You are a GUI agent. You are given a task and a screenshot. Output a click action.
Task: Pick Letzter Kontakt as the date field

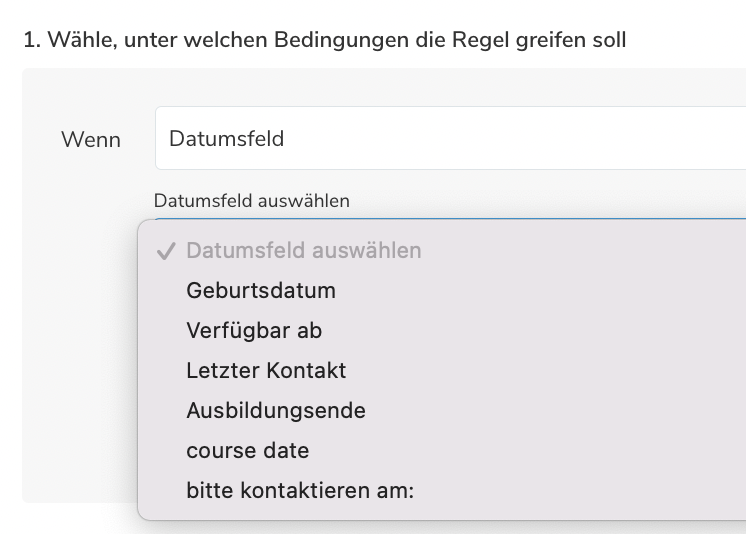tap(266, 371)
